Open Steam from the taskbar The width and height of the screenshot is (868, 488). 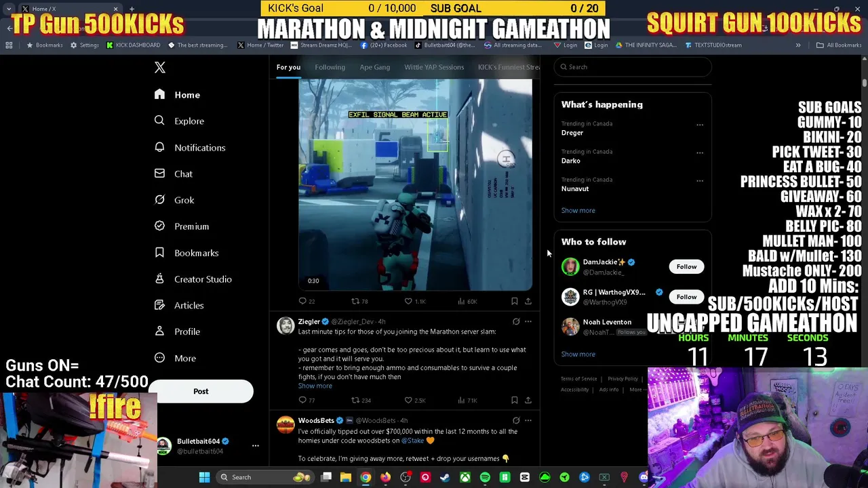coord(445,477)
